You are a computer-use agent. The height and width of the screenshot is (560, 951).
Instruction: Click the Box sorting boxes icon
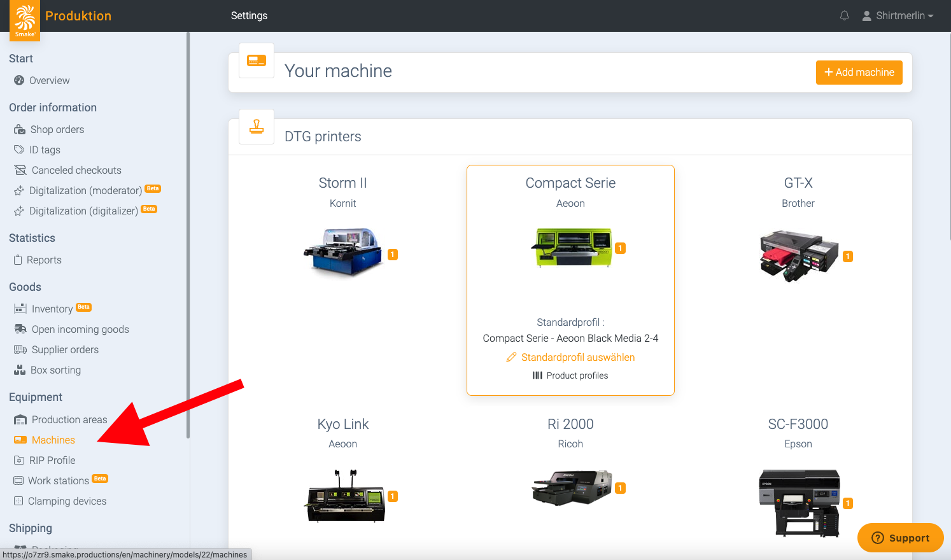[x=20, y=370]
